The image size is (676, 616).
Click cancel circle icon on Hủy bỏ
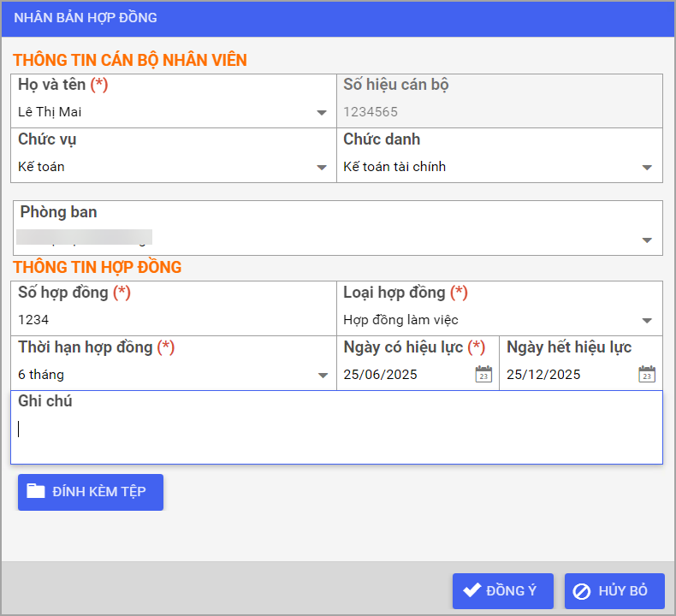click(x=582, y=591)
